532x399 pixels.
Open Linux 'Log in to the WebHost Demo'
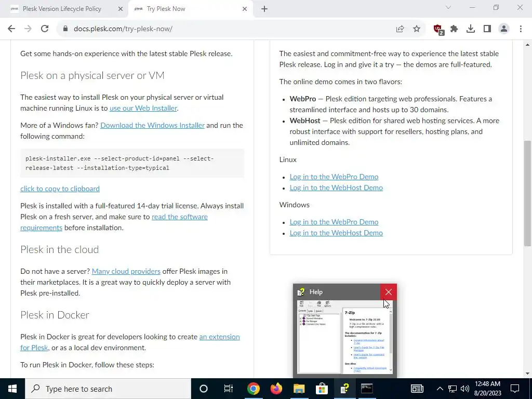pyautogui.click(x=336, y=188)
